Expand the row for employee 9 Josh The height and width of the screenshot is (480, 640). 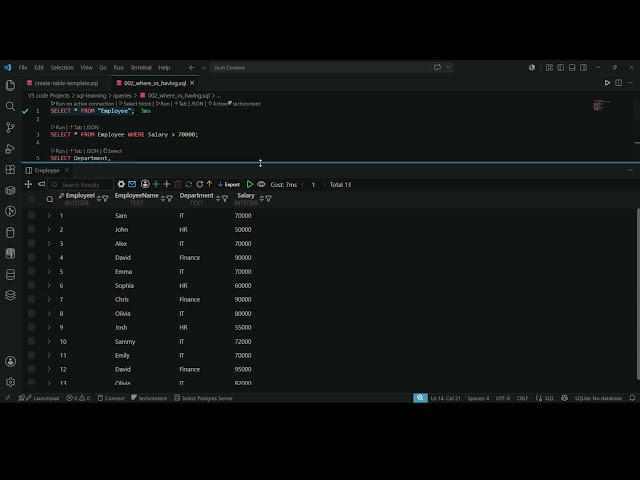tap(49, 327)
